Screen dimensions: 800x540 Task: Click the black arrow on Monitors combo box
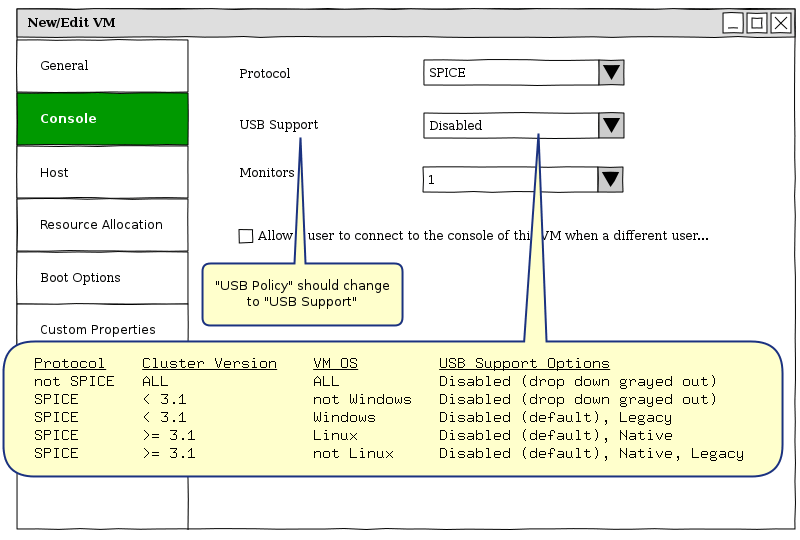tap(611, 179)
